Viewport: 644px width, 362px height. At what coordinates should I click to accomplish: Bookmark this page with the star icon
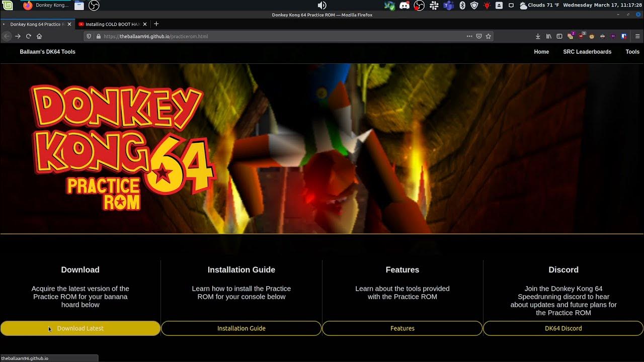(x=488, y=36)
